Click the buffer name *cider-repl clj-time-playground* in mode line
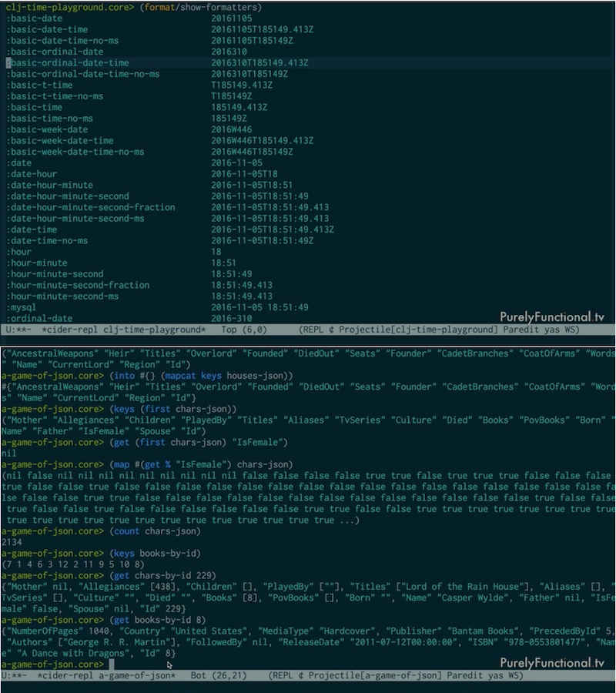The image size is (616, 693). pyautogui.click(x=123, y=330)
